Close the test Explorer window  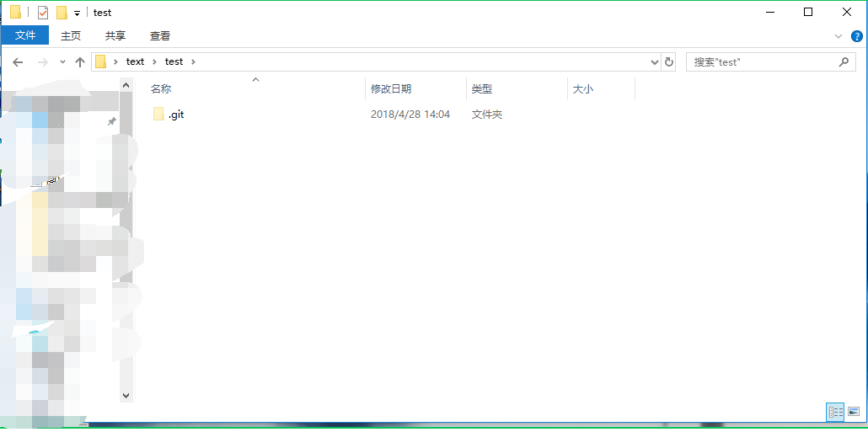[x=846, y=12]
